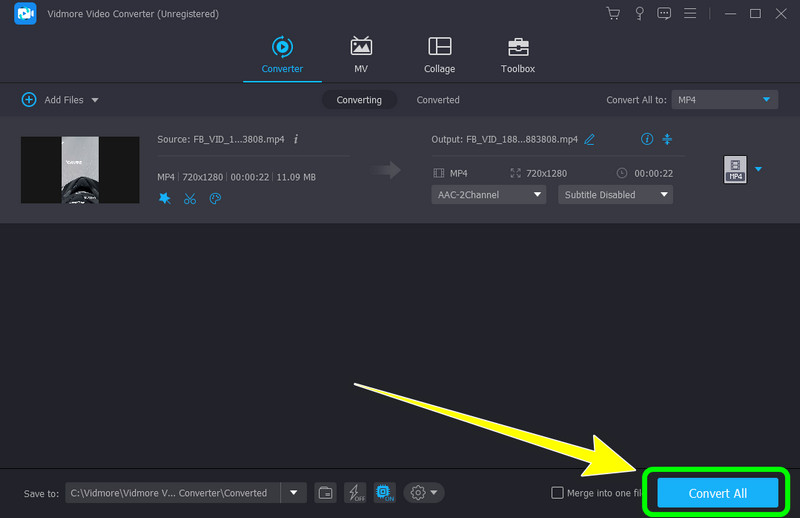
Task: Enable Merge into one file checkbox
Action: [558, 493]
